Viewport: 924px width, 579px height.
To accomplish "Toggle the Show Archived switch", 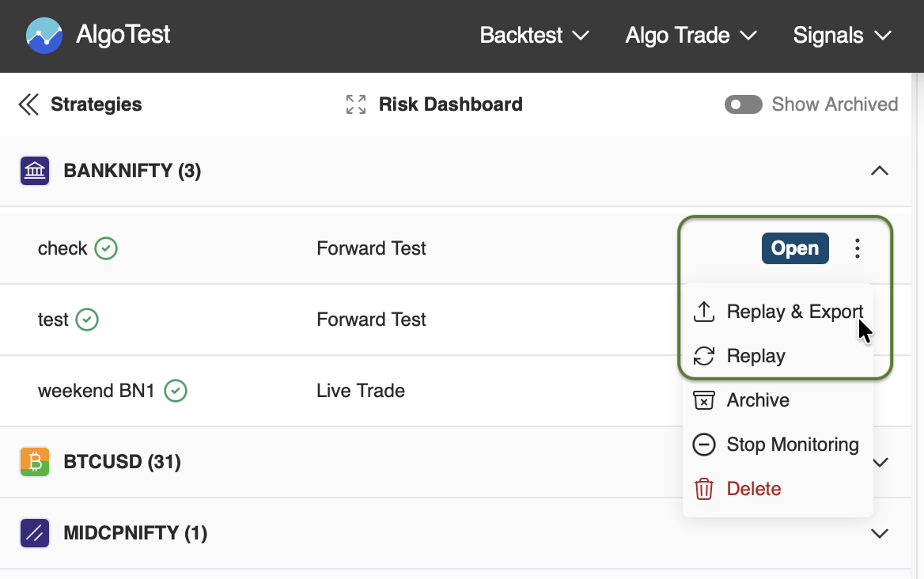I will (x=743, y=104).
